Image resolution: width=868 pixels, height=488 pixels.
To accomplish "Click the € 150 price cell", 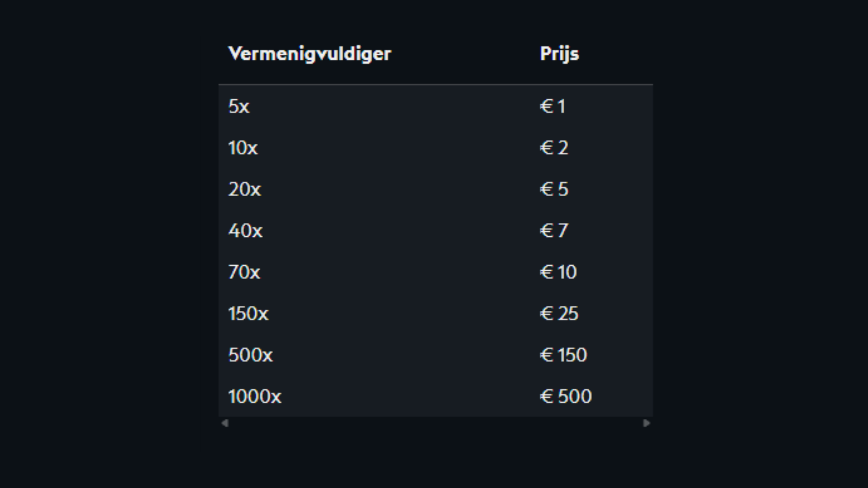I will [x=563, y=355].
